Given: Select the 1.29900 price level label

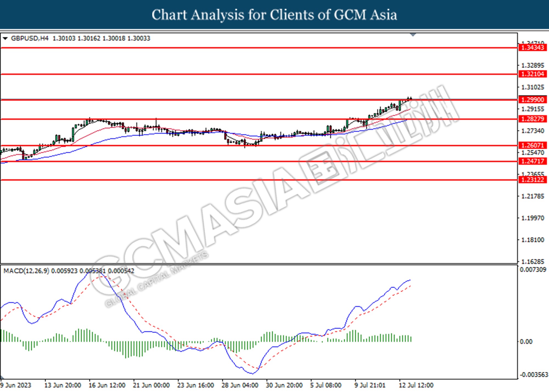Looking at the screenshot, I should [x=532, y=100].
